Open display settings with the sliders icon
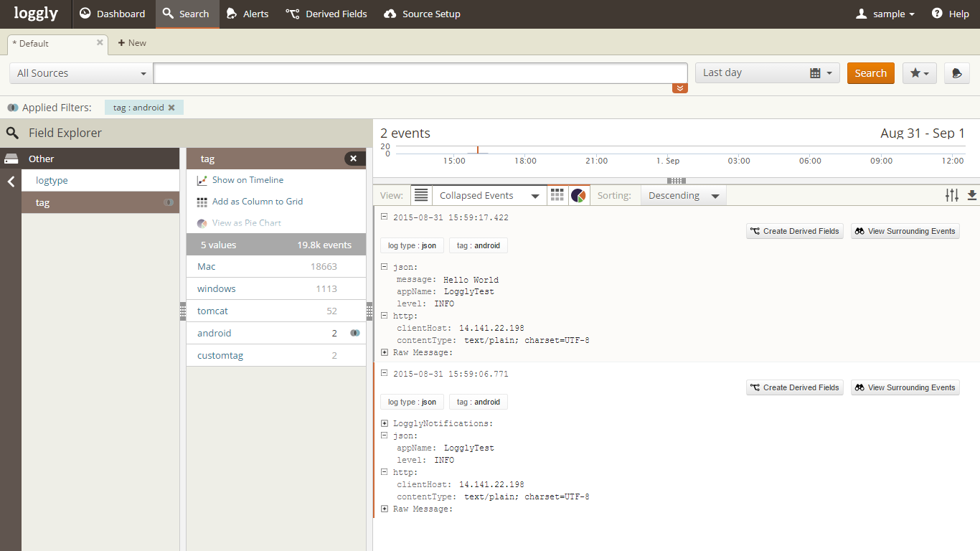980x551 pixels. (x=952, y=194)
